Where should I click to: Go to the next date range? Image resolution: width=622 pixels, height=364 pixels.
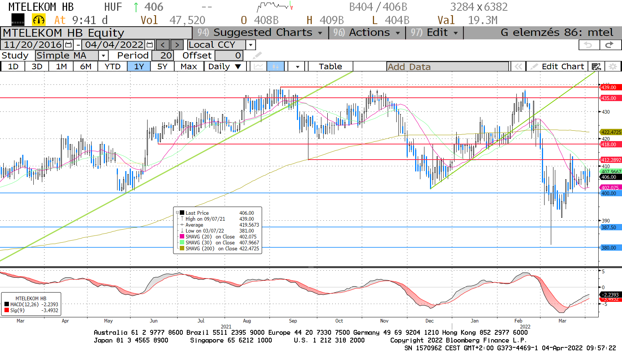(x=177, y=45)
